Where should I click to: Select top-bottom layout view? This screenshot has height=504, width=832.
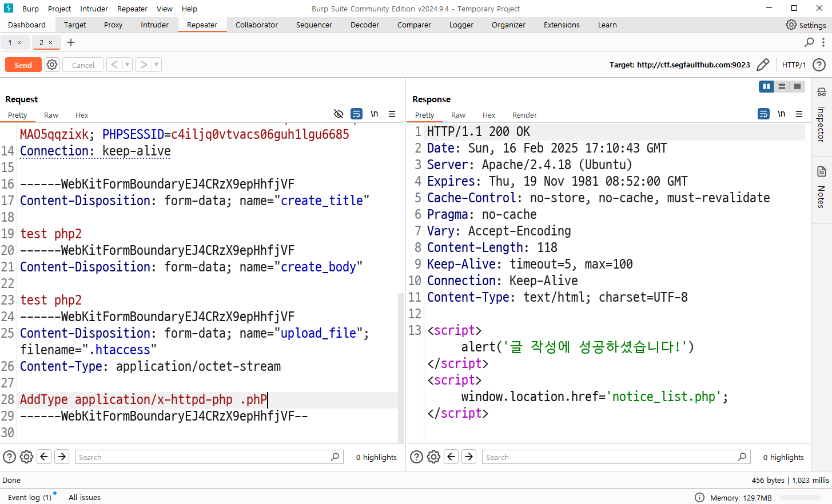[x=782, y=86]
